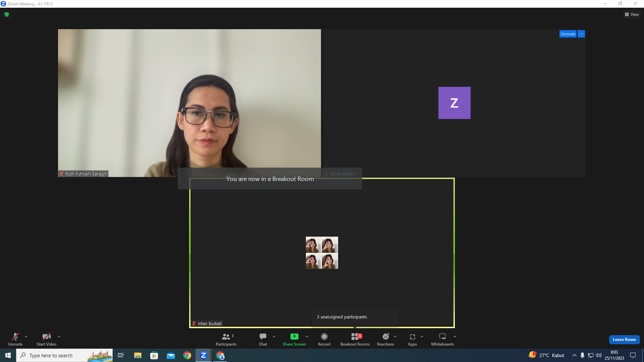This screenshot has width=644, height=362.
Task: Click the Leave Room button
Action: click(x=624, y=340)
